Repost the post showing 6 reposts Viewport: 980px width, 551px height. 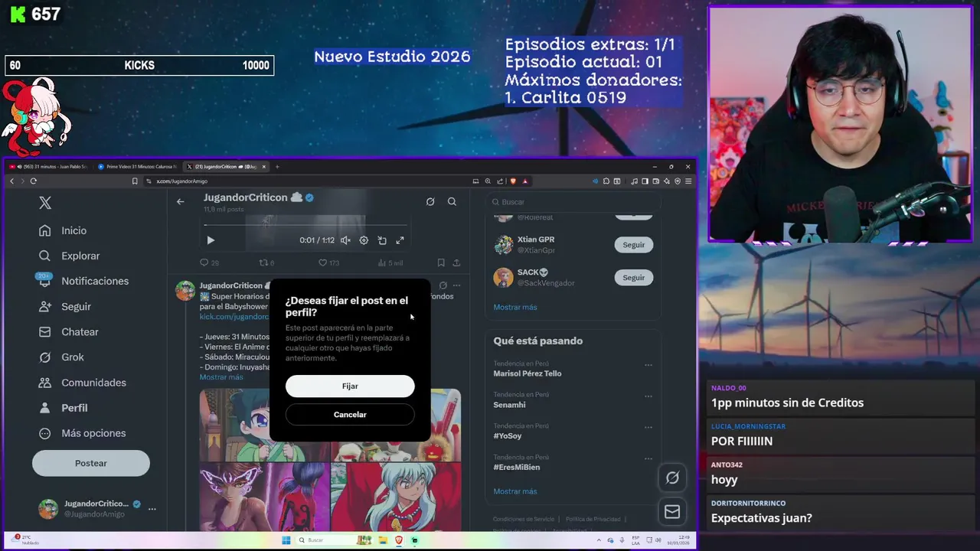[x=266, y=262]
